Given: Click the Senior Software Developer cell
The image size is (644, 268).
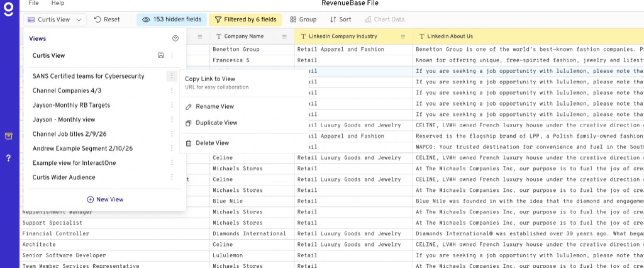Looking at the screenshot, I should [x=114, y=255].
